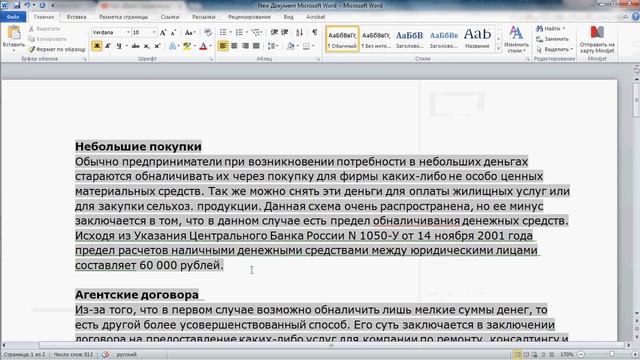Open underline style dropdown arrow
The width and height of the screenshot is (640, 360).
tap(127, 46)
